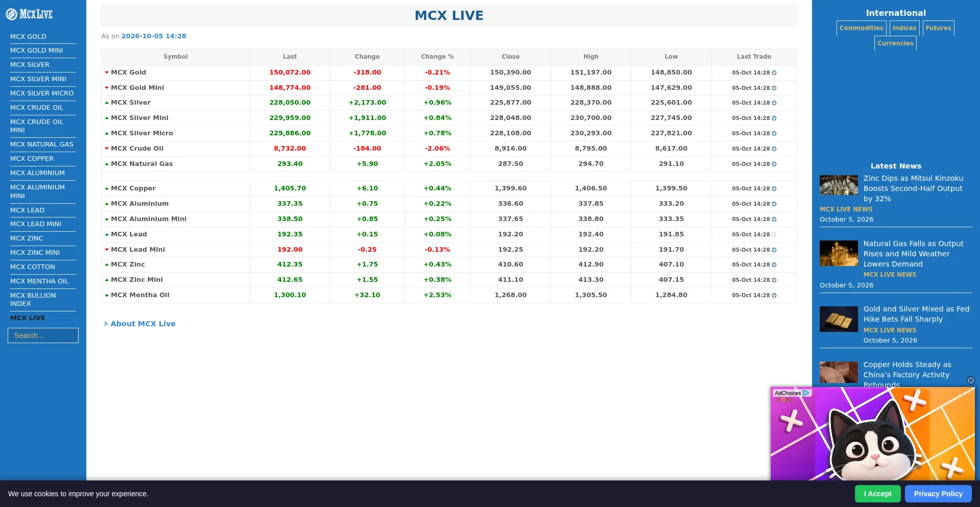
Task: Click the sidebar Search input field
Action: click(43, 335)
